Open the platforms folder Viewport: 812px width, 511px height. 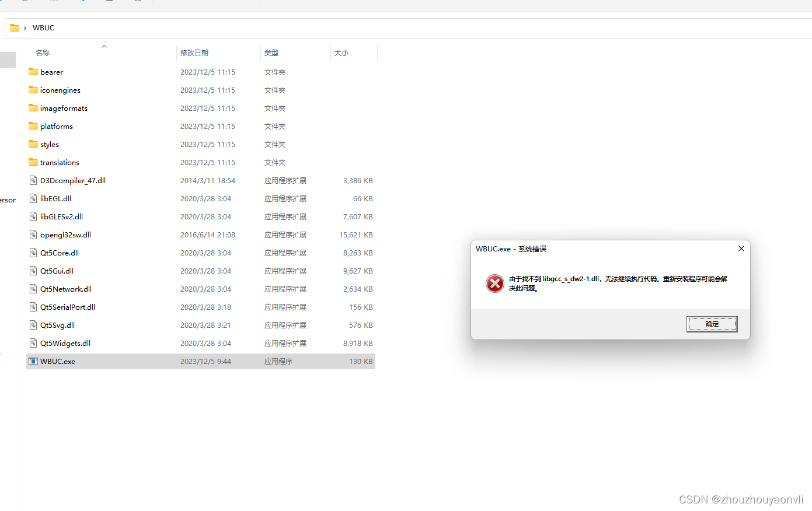click(56, 126)
